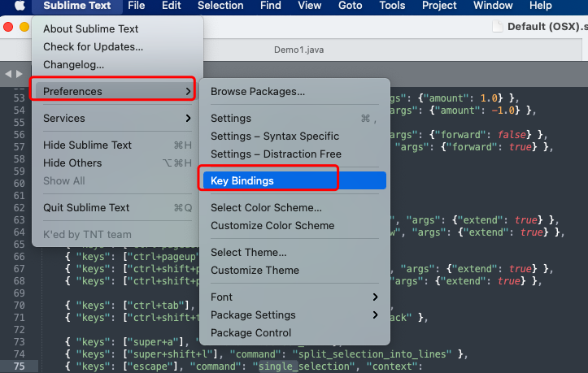Choose Check for Updates...

(117, 47)
